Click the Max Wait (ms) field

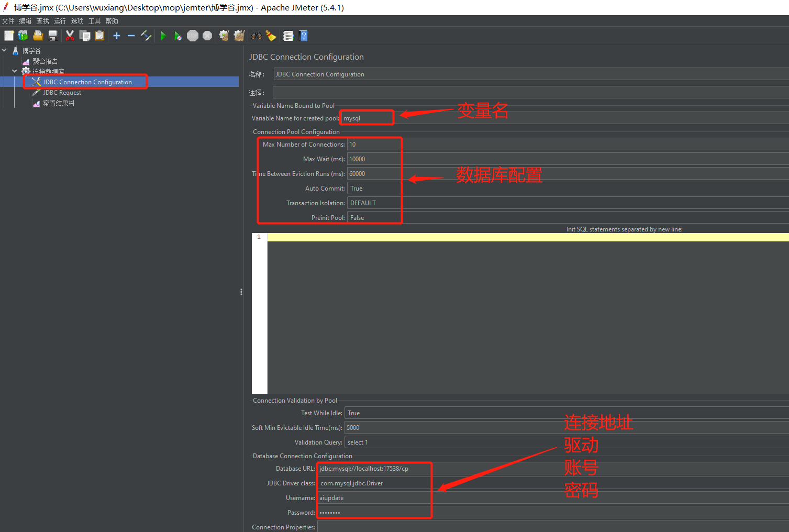(568, 159)
